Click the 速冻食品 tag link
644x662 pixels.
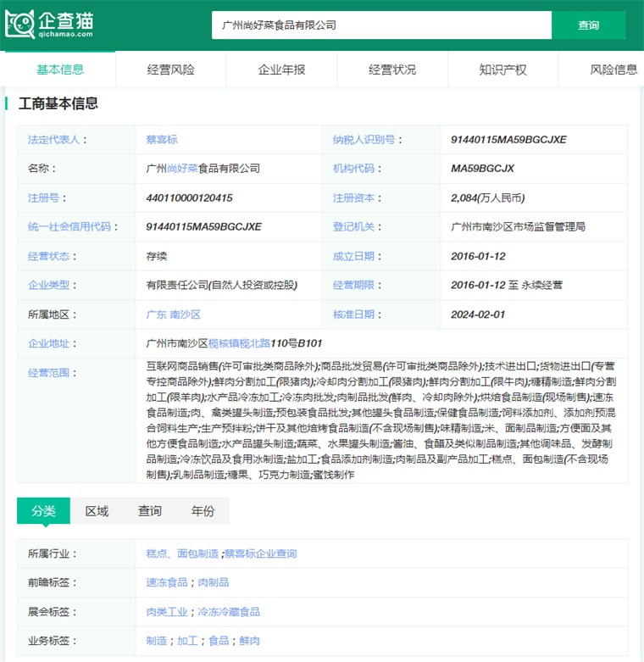(x=167, y=582)
